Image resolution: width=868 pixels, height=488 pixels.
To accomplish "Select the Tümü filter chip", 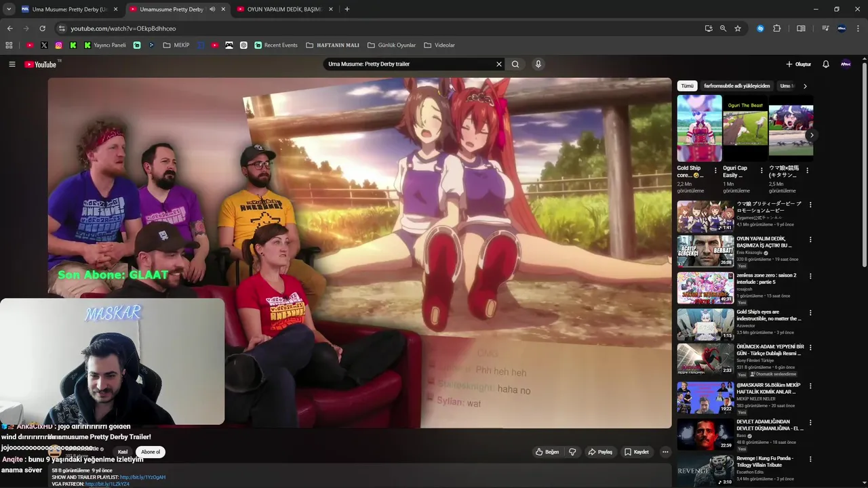I will 687,86.
